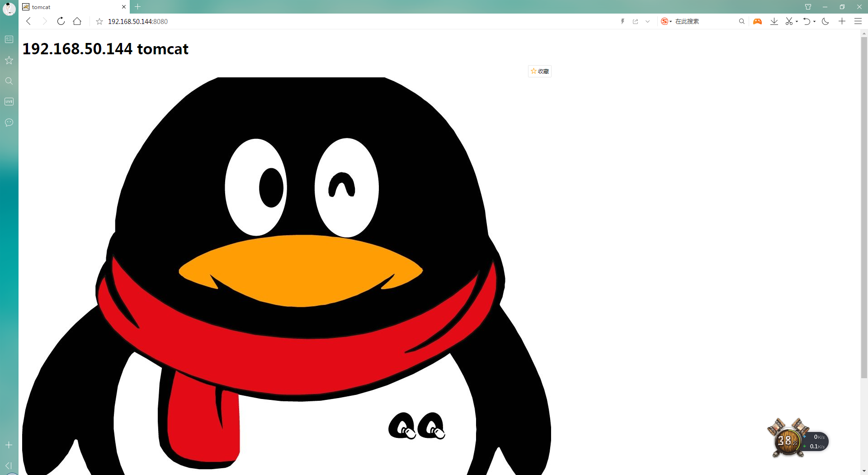Open the skin shirt icon in title bar
Viewport: 868px width, 475px height.
[808, 7]
